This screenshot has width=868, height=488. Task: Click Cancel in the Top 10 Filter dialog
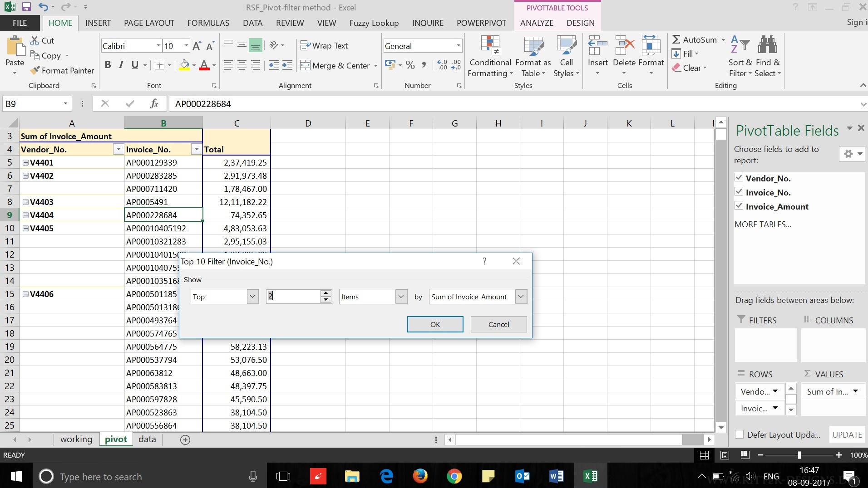(498, 324)
